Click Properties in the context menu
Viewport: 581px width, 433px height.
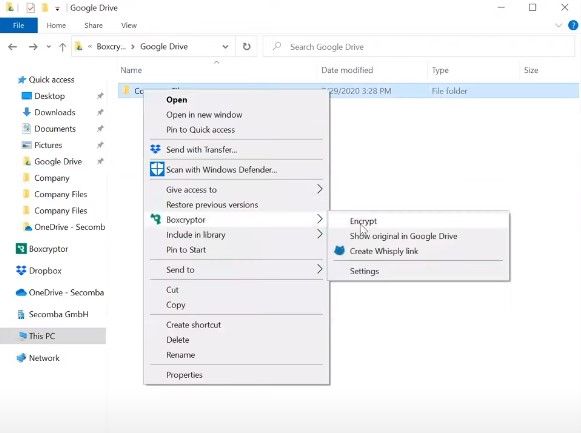[x=184, y=375]
